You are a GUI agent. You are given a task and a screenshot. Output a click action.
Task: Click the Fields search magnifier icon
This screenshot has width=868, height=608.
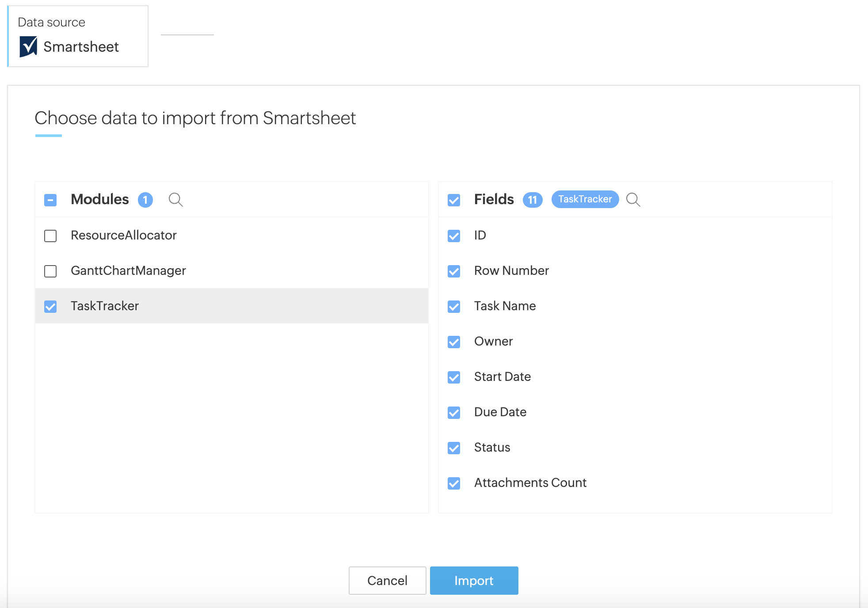point(633,200)
